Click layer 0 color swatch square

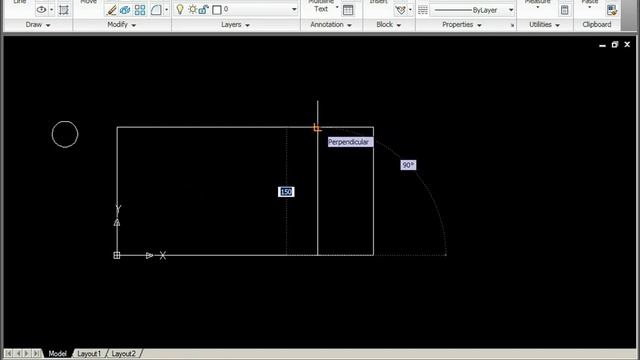click(x=217, y=9)
